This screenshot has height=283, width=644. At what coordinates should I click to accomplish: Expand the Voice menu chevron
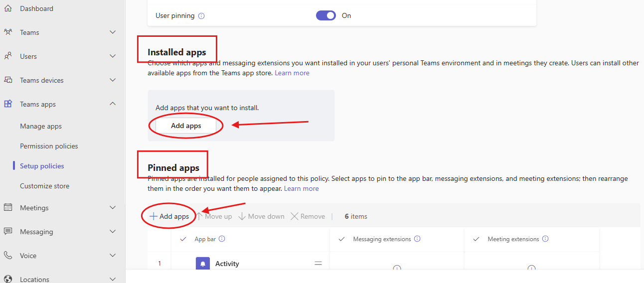point(113,256)
